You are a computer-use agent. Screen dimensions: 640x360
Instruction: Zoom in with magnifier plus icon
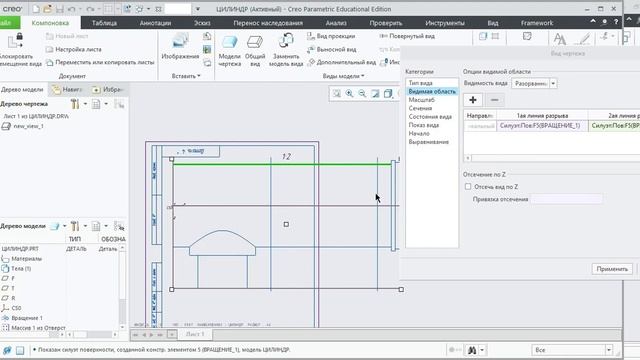(349, 93)
